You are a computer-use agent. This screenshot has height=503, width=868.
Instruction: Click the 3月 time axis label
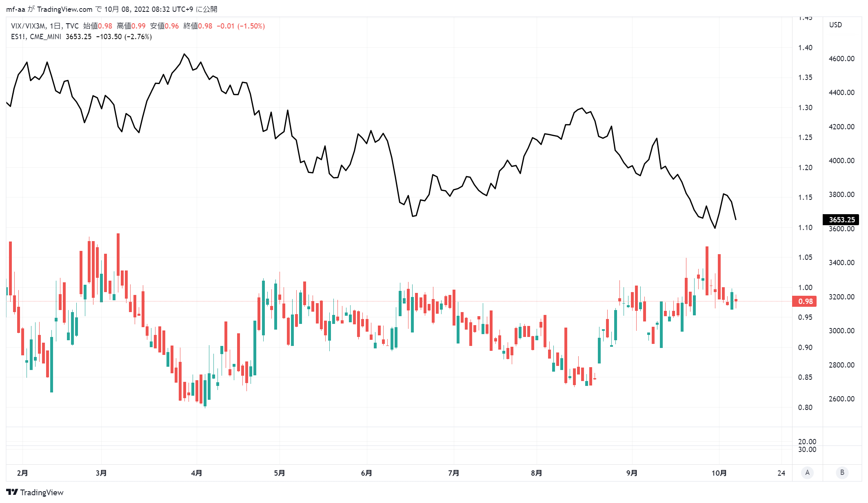click(101, 473)
